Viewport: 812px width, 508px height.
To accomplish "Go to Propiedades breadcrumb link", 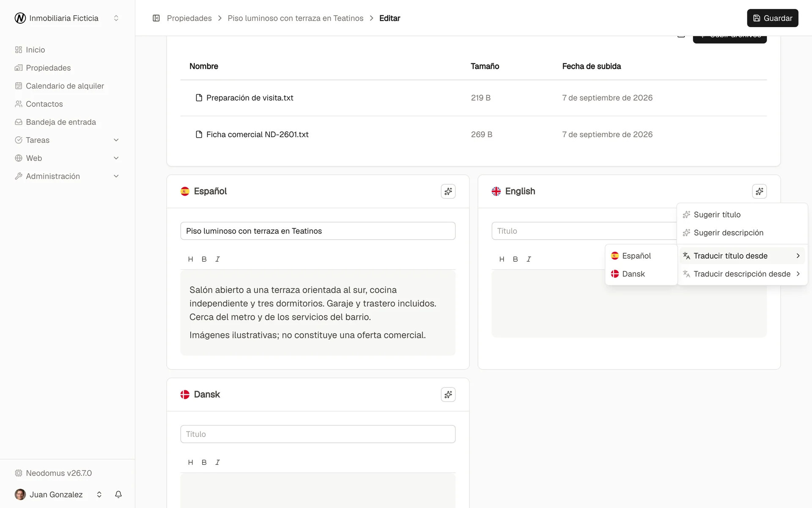I will point(189,18).
